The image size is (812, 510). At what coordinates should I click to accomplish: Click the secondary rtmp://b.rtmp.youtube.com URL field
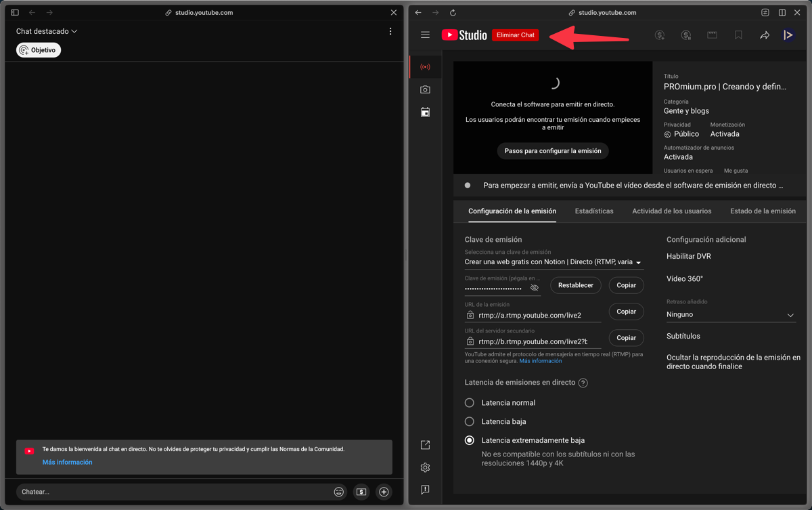(533, 341)
